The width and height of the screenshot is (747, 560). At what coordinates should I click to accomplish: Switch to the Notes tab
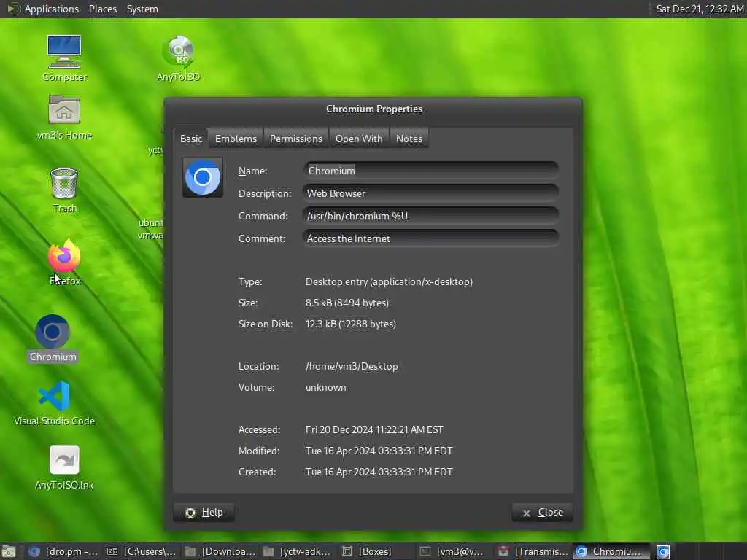coord(409,139)
